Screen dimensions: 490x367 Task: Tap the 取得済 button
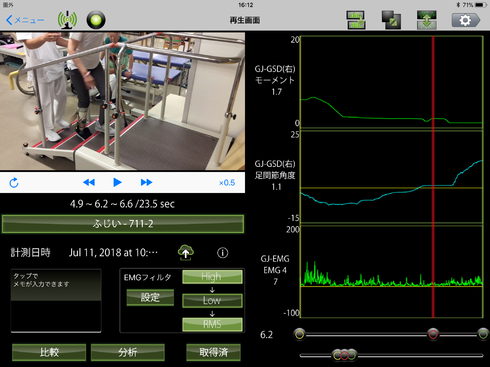click(213, 352)
